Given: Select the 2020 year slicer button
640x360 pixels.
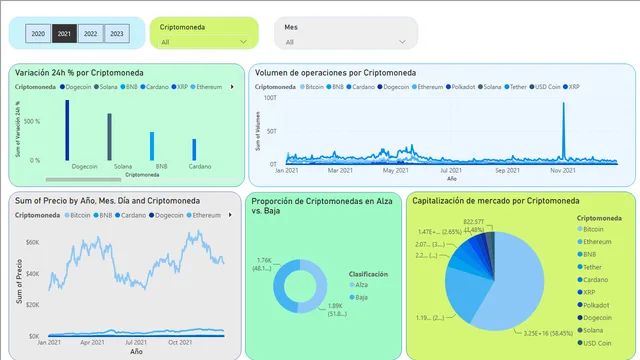Looking at the screenshot, I should 38,33.
